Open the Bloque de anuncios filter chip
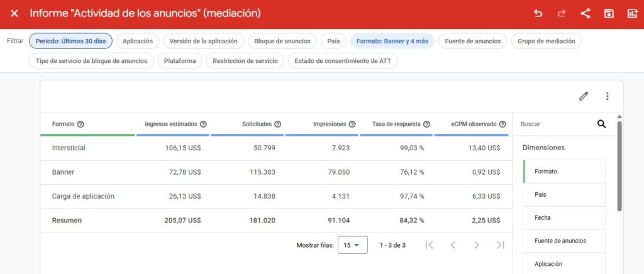The image size is (644, 274). [x=282, y=41]
